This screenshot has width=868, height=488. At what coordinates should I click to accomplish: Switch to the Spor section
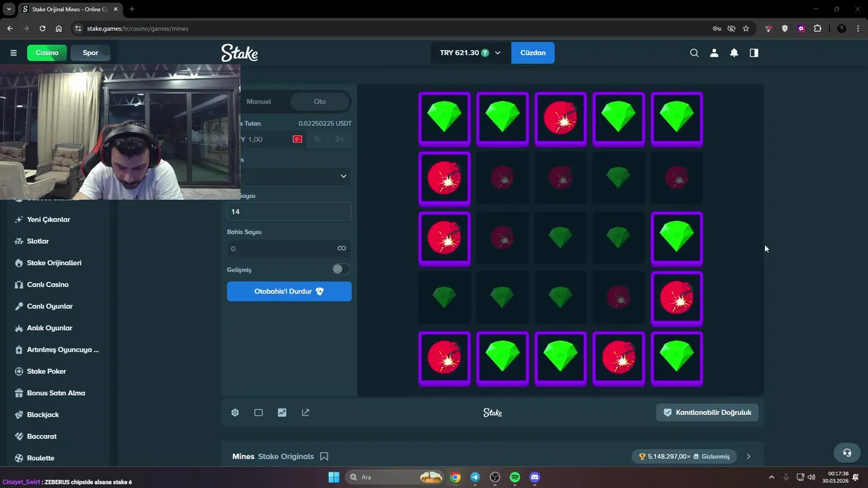(90, 53)
